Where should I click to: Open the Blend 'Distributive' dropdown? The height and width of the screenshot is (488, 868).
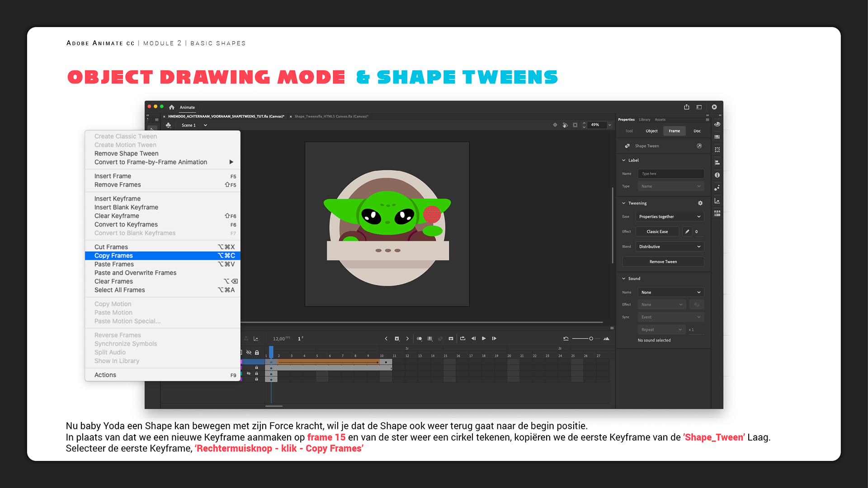coord(670,247)
